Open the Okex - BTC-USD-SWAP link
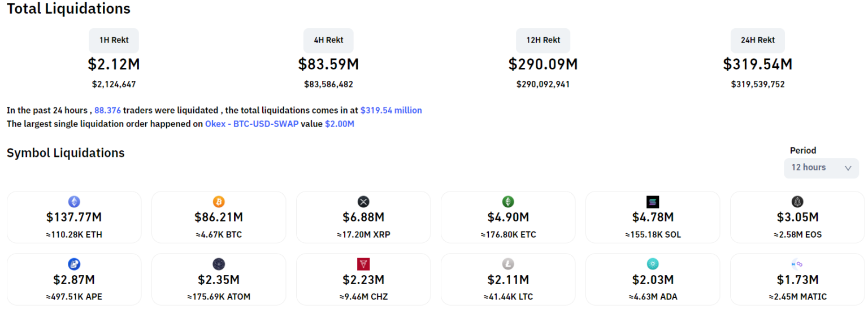This screenshot has width=868, height=331. (251, 124)
